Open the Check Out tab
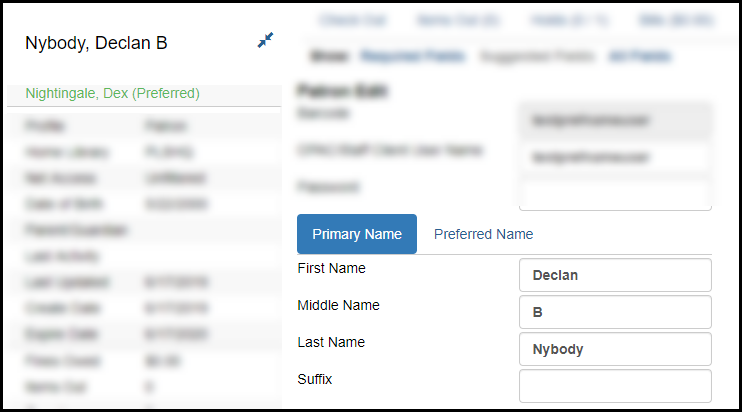Screen dimensions: 742x412 [x=353, y=20]
